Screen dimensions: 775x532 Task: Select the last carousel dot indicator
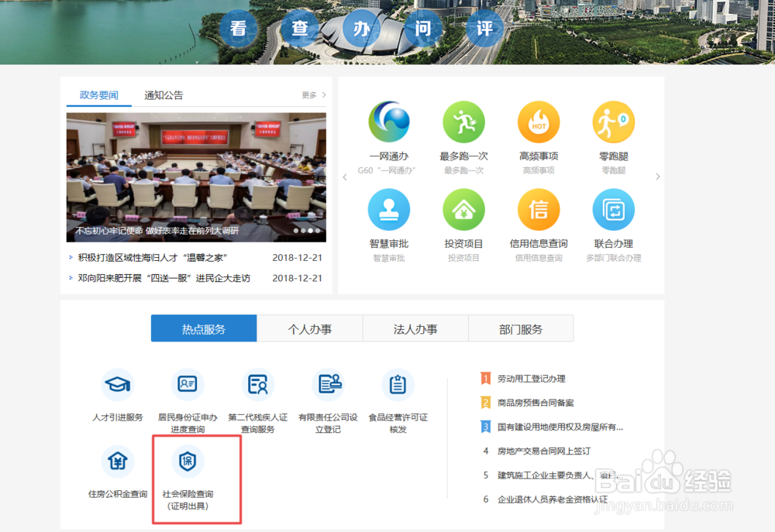tap(318, 231)
